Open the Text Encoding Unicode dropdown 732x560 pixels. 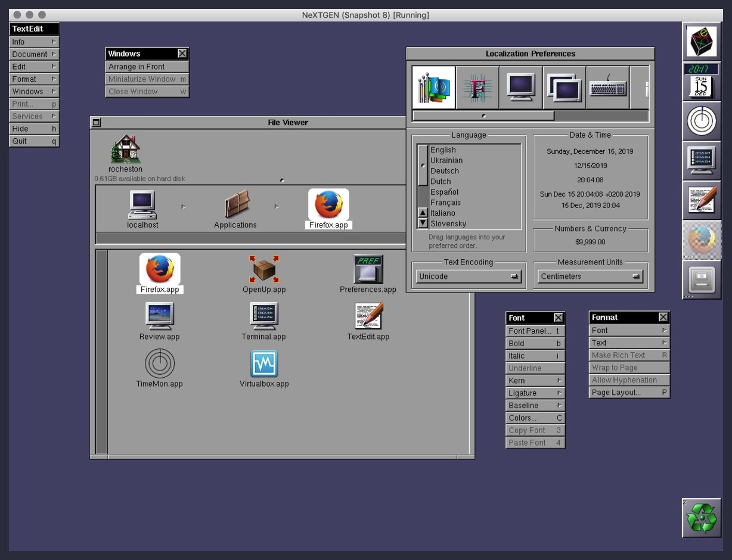pos(469,276)
